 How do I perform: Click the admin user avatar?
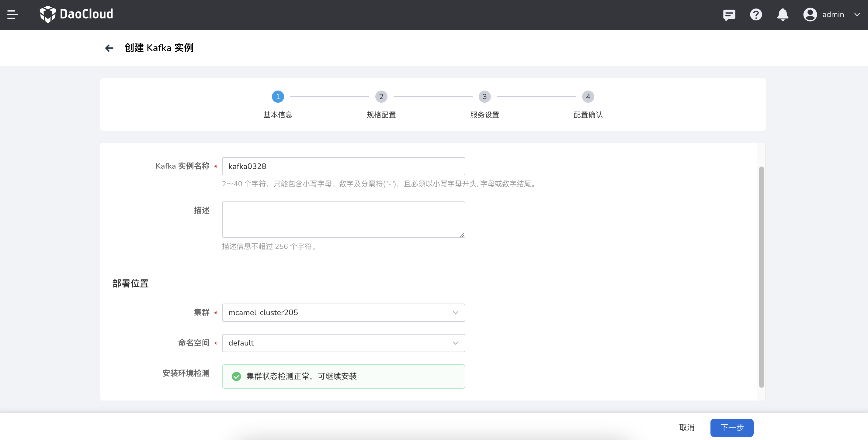[810, 15]
